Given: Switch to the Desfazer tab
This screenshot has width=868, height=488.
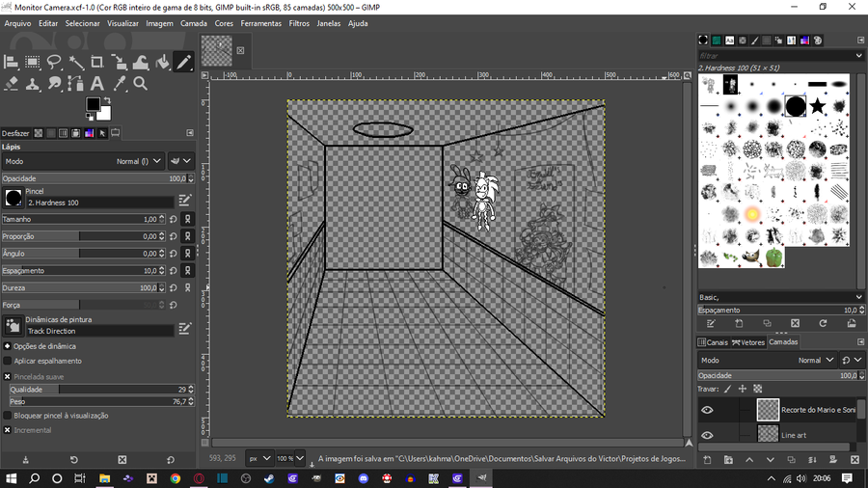Looking at the screenshot, I should coord(15,133).
